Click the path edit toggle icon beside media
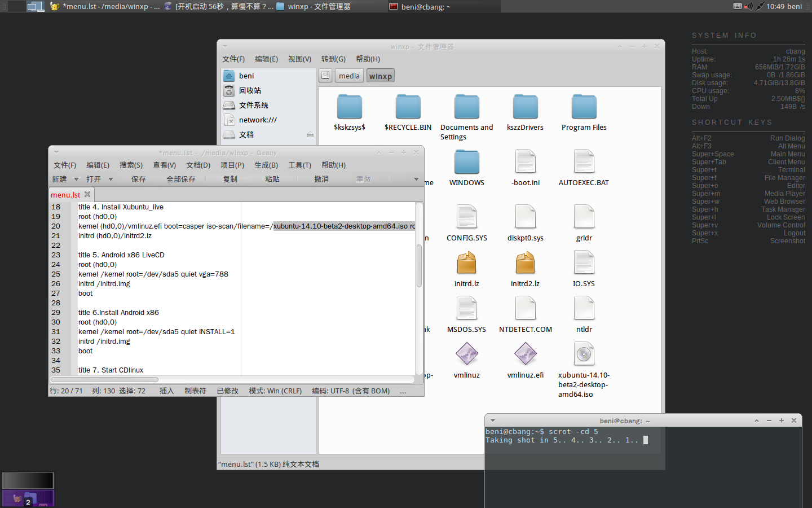The height and width of the screenshot is (508, 812). coord(326,76)
